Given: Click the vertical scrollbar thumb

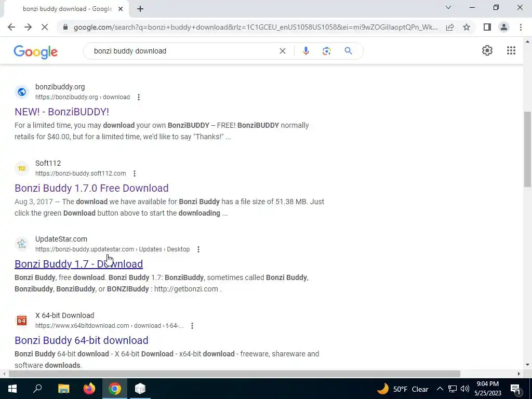Looking at the screenshot, I should (x=527, y=149).
